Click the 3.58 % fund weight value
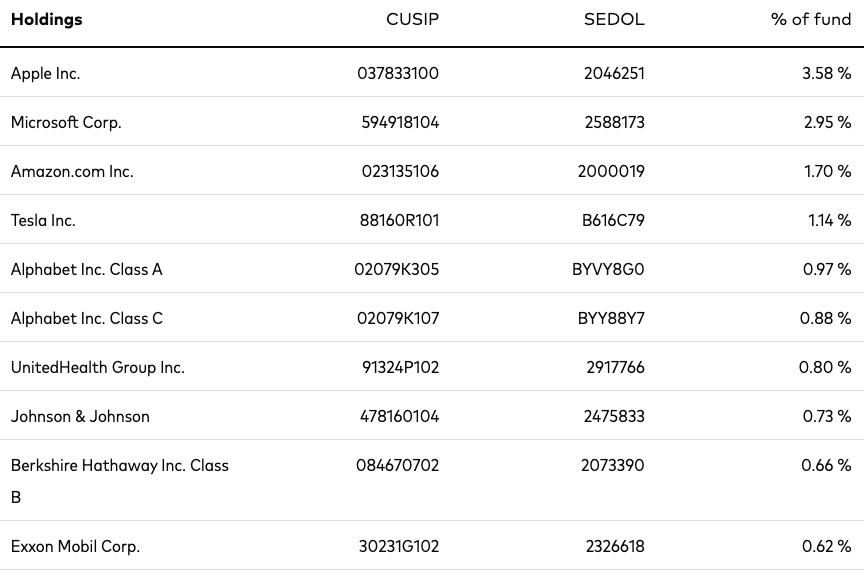This screenshot has height=577, width=864. point(827,73)
